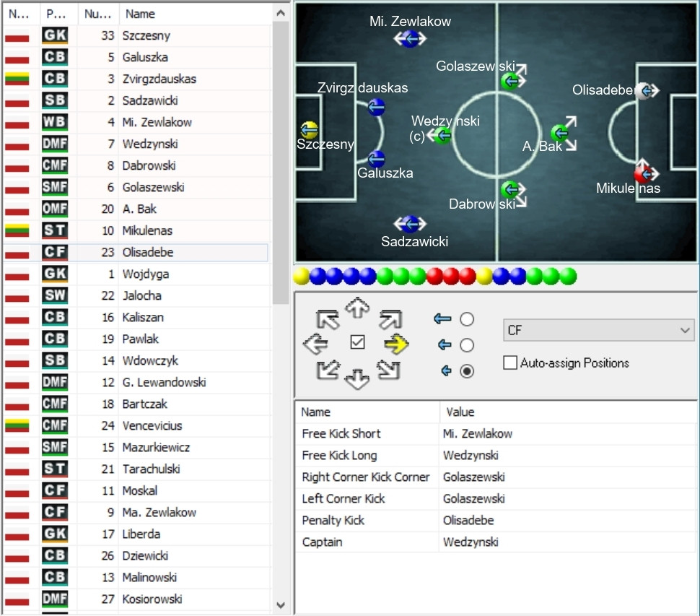Select Kosiorowski in the player list
The width and height of the screenshot is (700, 616).
(x=136, y=599)
